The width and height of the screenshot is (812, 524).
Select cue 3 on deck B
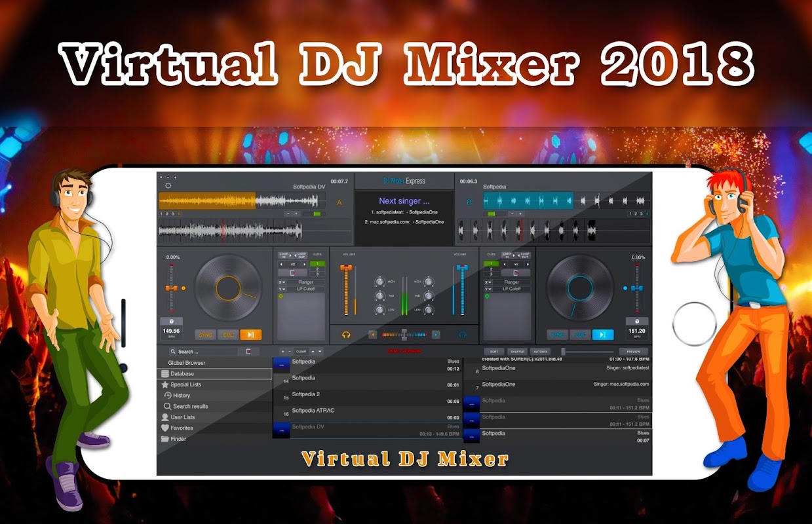pyautogui.click(x=492, y=274)
